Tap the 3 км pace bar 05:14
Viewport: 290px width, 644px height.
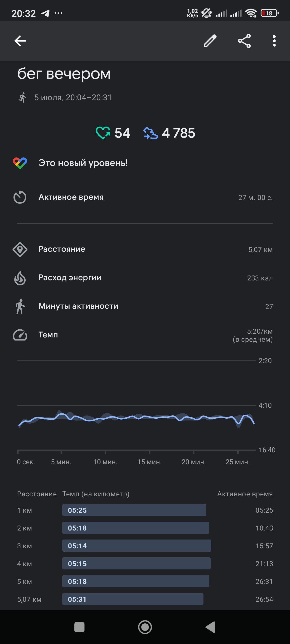click(x=137, y=545)
